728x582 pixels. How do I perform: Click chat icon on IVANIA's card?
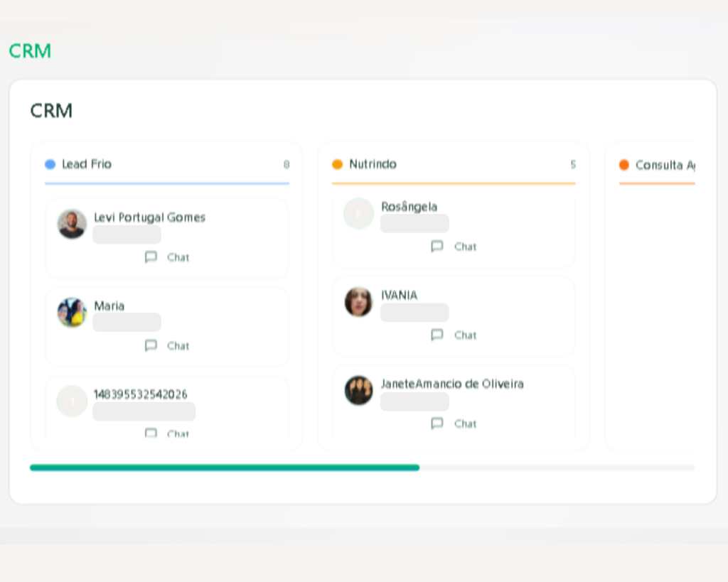[x=437, y=335]
